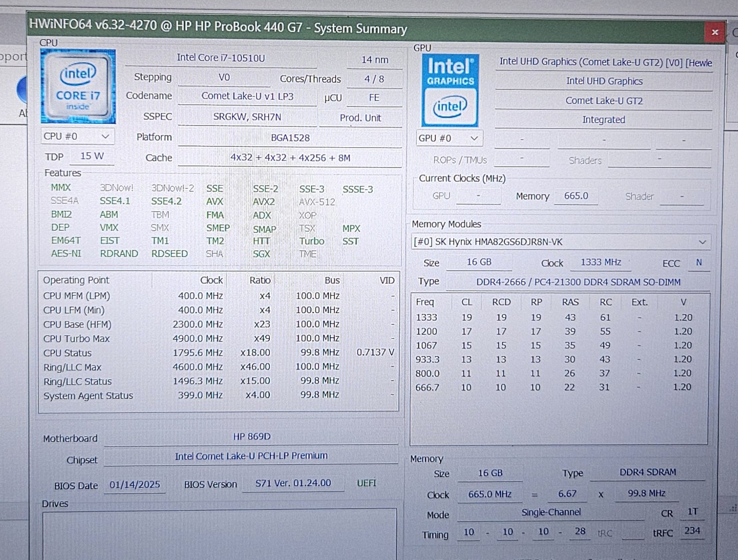
Task: Select the BGA1528 platform value
Action: 290,138
